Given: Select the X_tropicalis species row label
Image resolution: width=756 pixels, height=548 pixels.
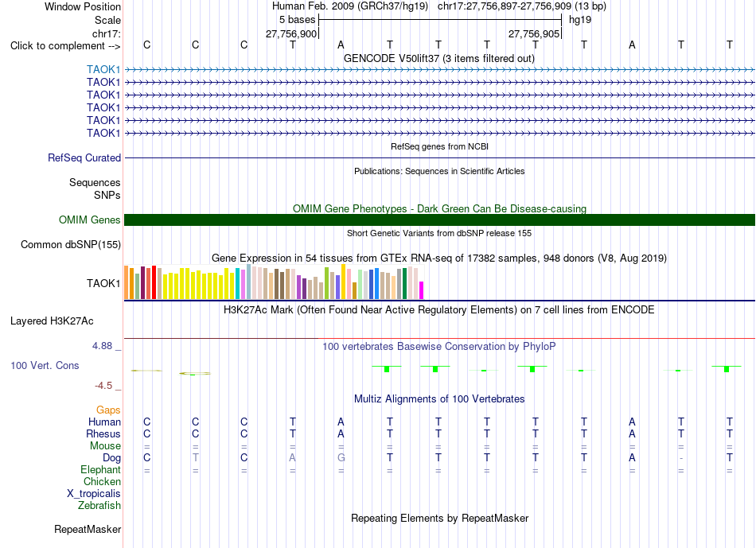Looking at the screenshot, I should coord(94,494).
